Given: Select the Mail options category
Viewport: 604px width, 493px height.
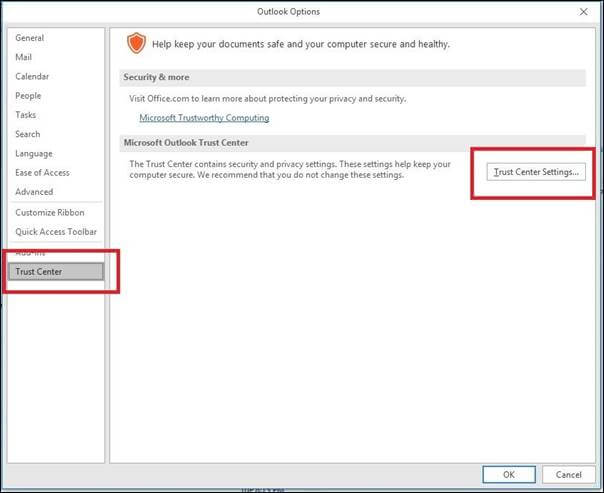Looking at the screenshot, I should pyautogui.click(x=23, y=57).
